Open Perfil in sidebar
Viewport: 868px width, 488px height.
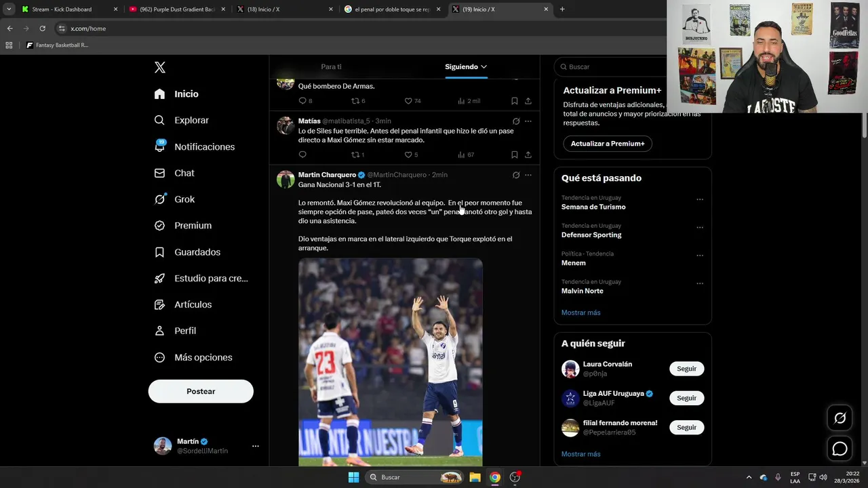pyautogui.click(x=175, y=331)
